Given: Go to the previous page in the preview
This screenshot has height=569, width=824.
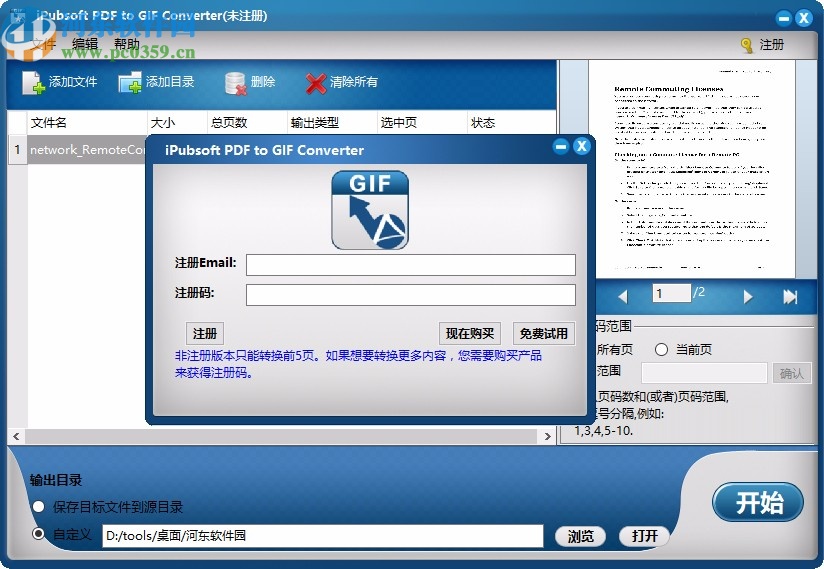Looking at the screenshot, I should pyautogui.click(x=623, y=296).
